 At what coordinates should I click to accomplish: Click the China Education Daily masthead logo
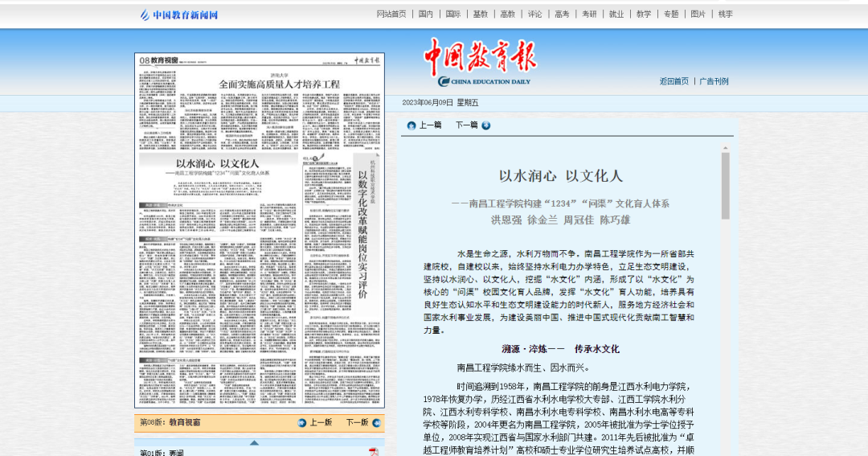coord(480,63)
